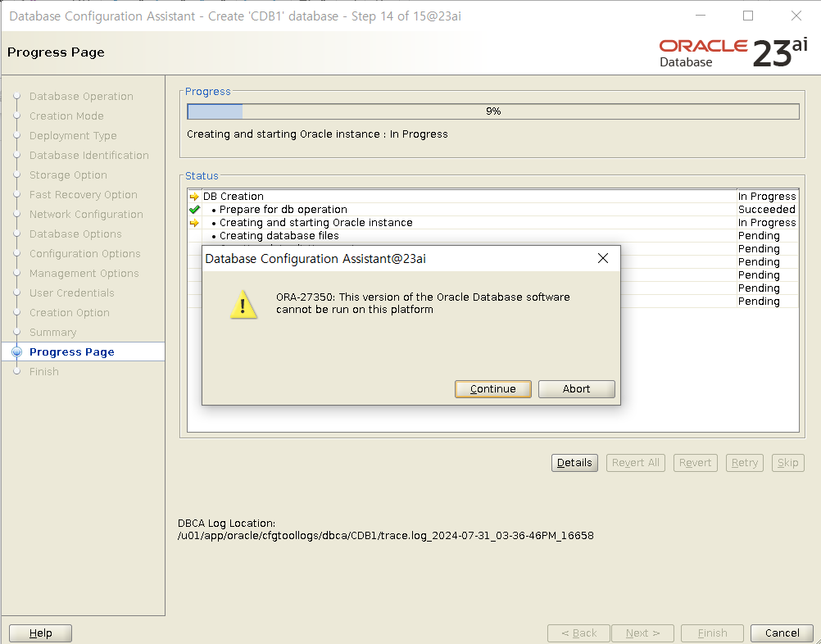Select Creation Option step
This screenshot has height=644, width=821.
[69, 312]
